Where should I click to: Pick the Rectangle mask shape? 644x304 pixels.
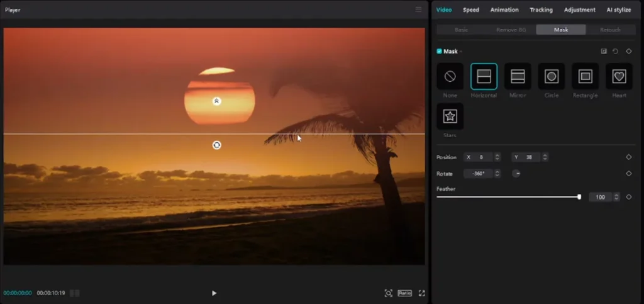pos(585,76)
